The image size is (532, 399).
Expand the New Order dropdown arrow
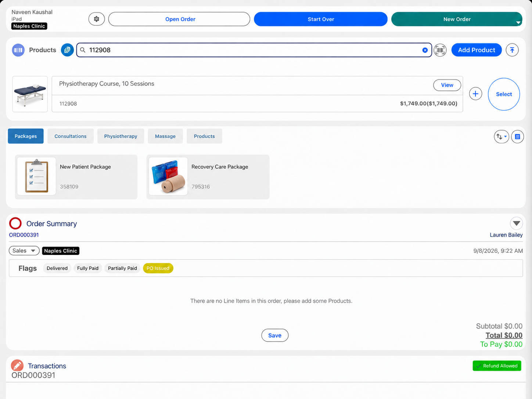(518, 23)
